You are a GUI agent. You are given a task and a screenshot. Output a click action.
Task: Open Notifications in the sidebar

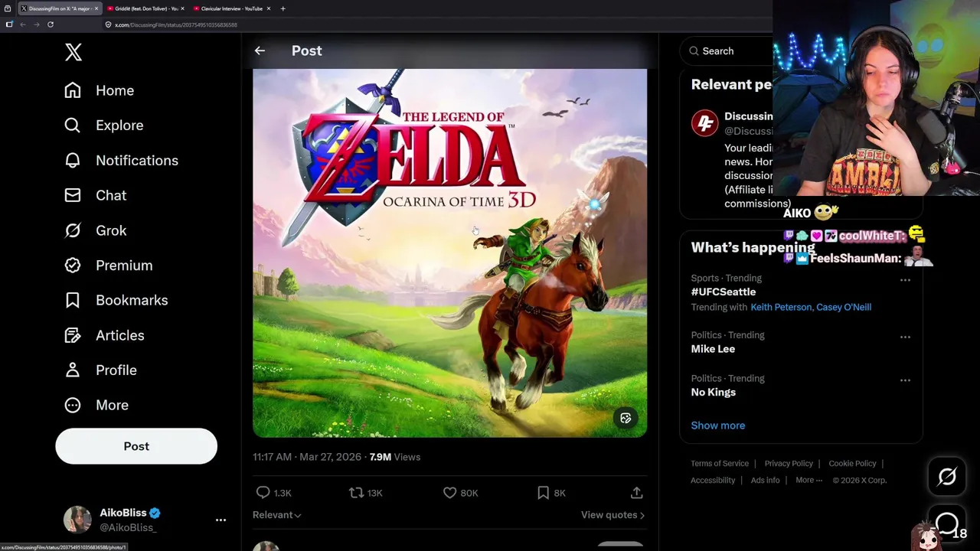click(x=121, y=160)
